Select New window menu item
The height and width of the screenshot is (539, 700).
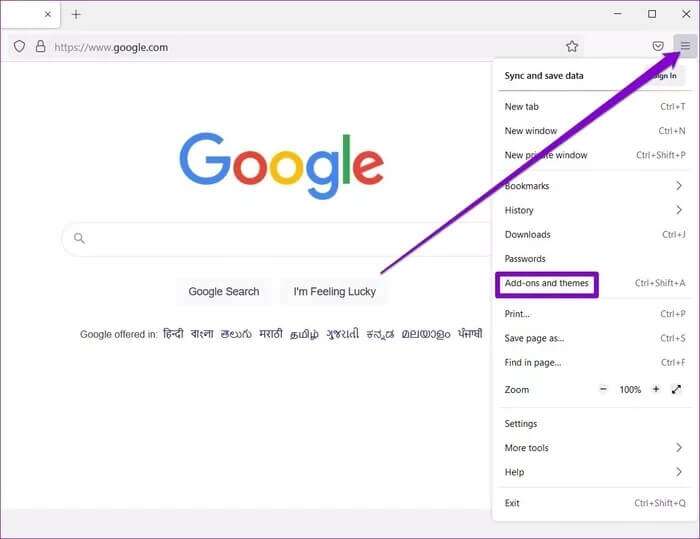(595, 130)
